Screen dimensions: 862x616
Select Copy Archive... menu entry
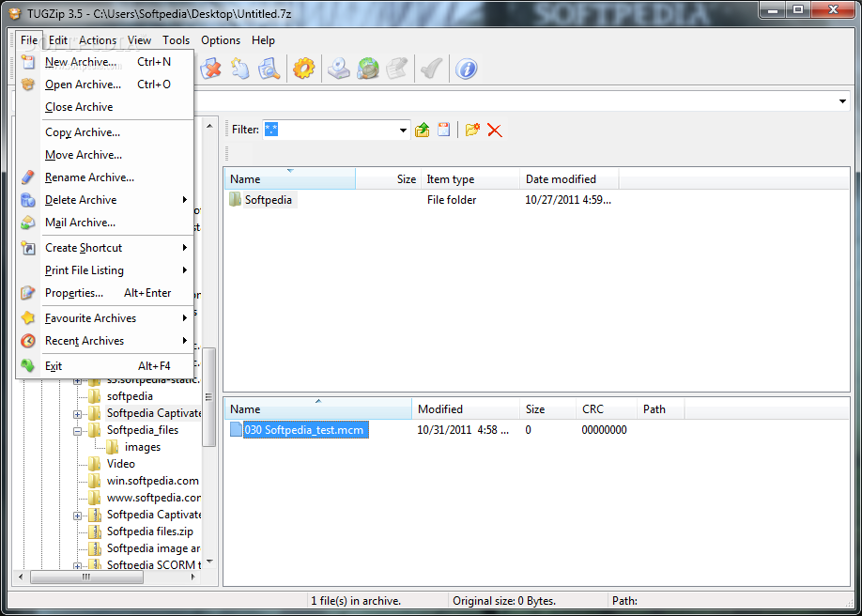[104, 132]
